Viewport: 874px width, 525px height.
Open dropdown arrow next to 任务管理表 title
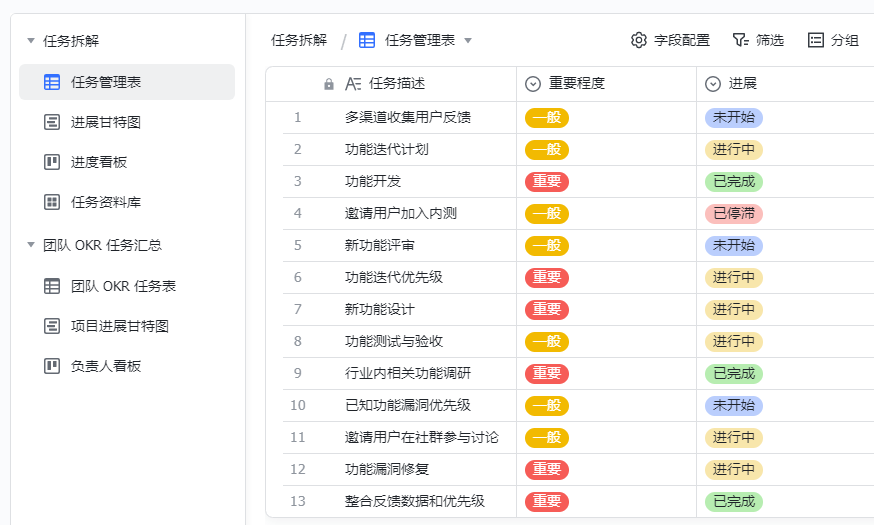pyautogui.click(x=468, y=41)
